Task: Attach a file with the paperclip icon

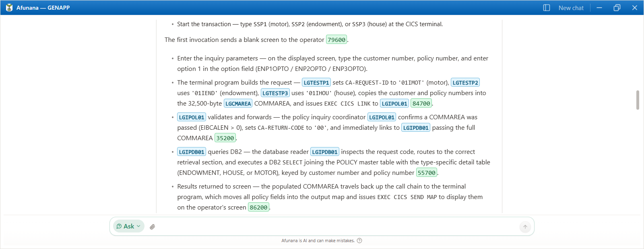Action: tap(153, 227)
